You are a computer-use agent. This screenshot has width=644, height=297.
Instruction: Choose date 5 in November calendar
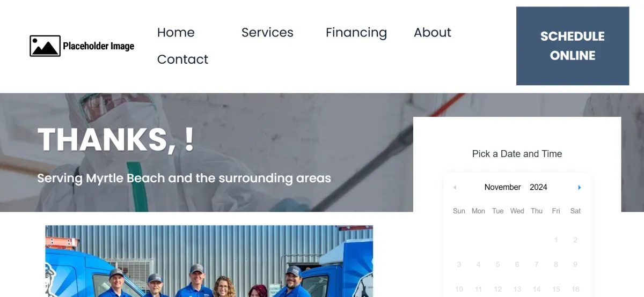[497, 264]
